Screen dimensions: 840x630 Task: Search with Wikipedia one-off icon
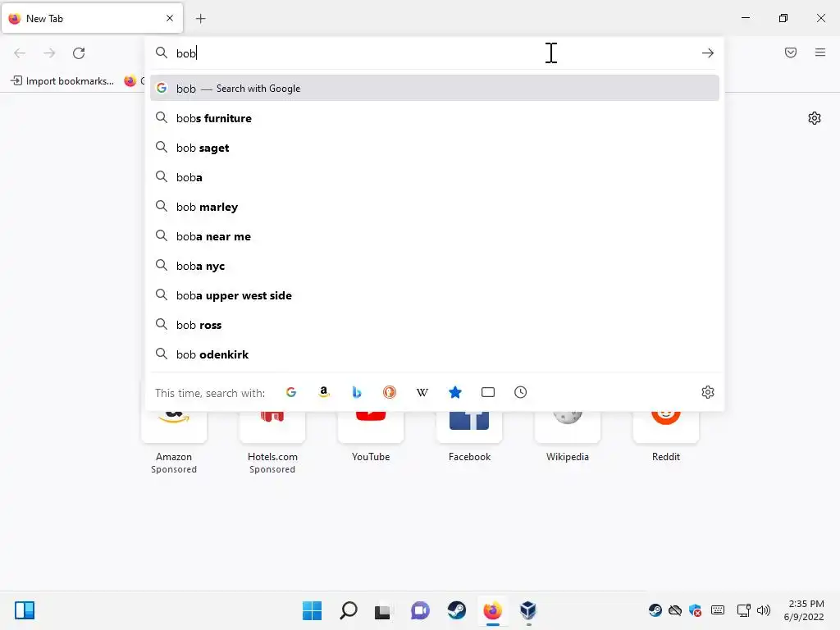click(x=422, y=392)
